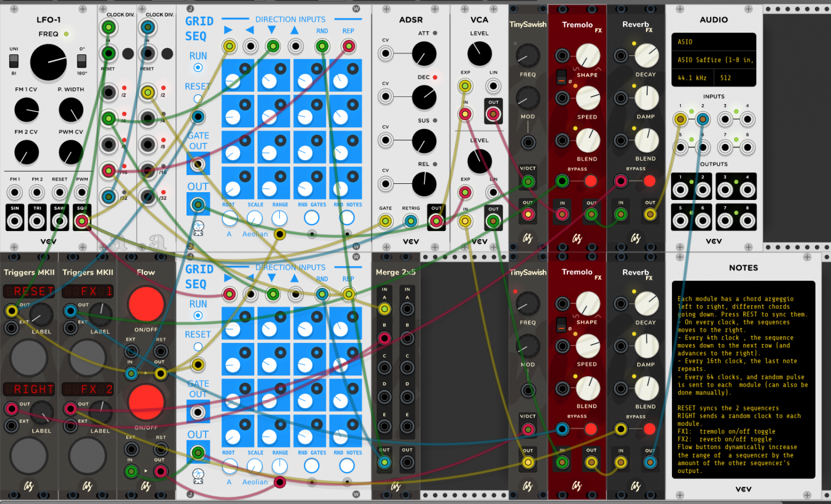Viewport: 831px width, 504px height.
Task: Click the Triggers MKII FX 1 OUT jack
Action: [x=70, y=311]
